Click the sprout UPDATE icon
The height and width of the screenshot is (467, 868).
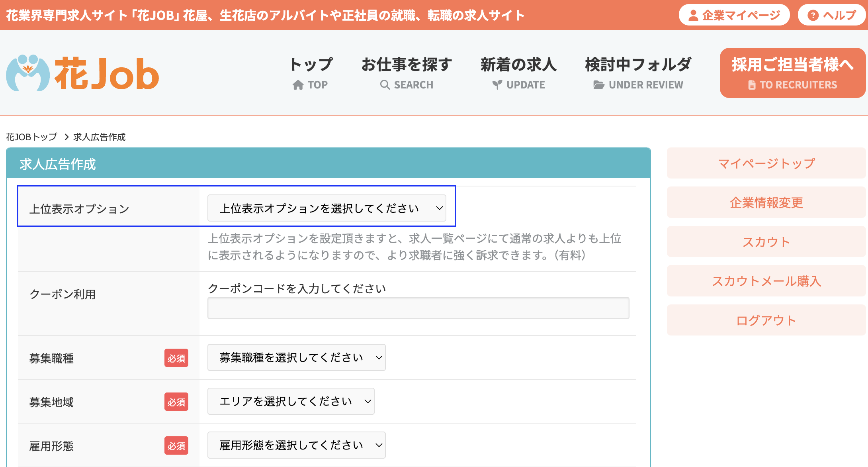pos(497,85)
